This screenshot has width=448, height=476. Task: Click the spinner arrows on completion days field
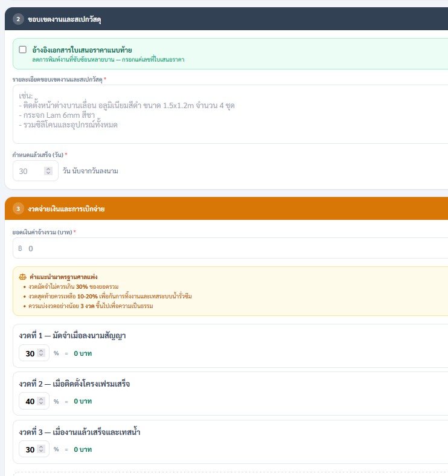pos(48,171)
